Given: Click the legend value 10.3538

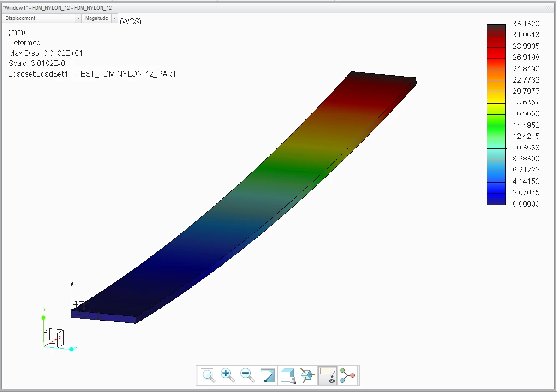Looking at the screenshot, I should pos(526,148).
